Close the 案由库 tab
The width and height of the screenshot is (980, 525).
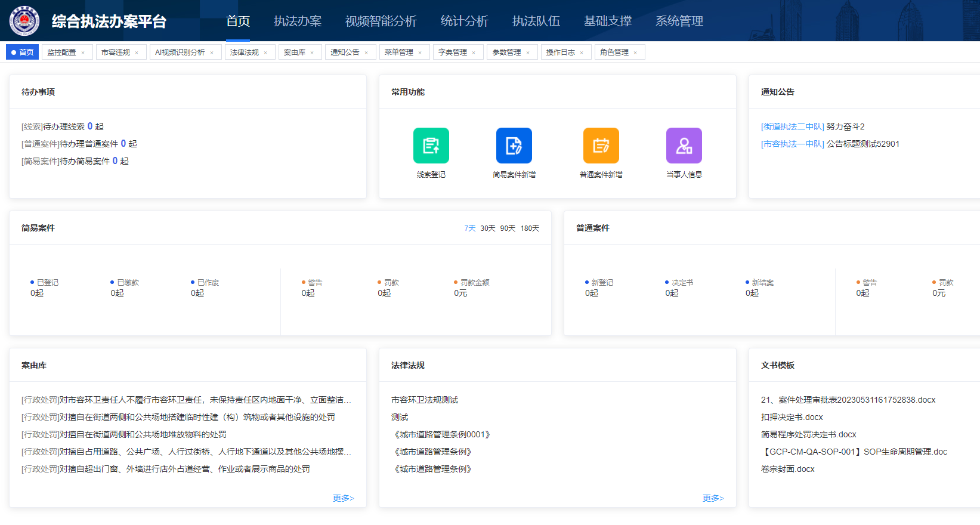point(312,52)
